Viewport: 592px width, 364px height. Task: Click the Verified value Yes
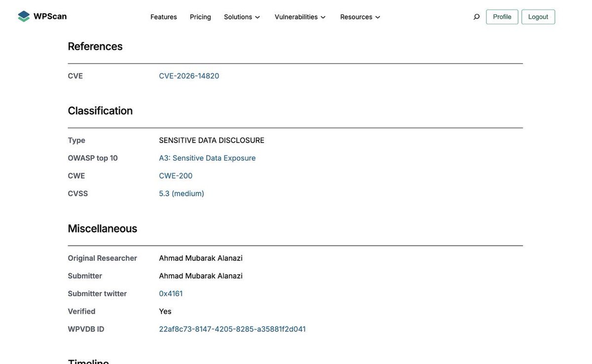[165, 312]
